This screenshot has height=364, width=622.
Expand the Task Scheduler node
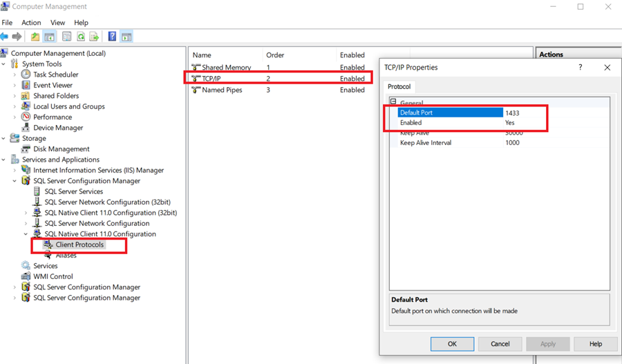click(x=15, y=75)
